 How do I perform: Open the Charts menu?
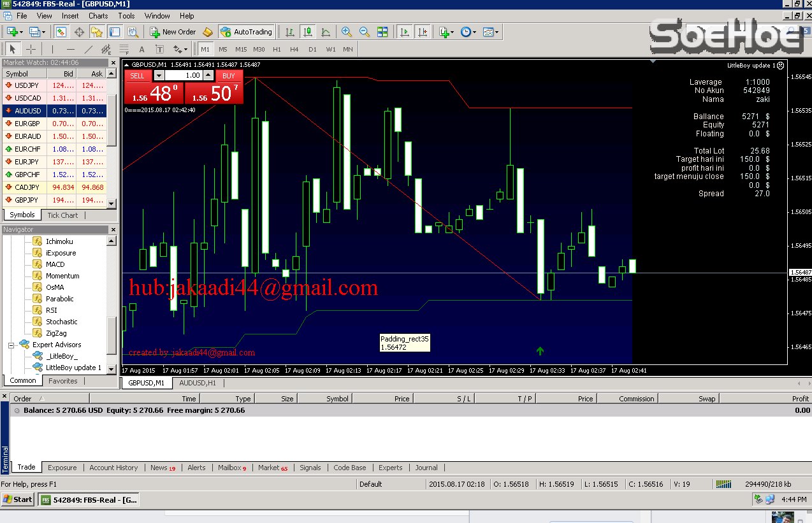[x=98, y=16]
